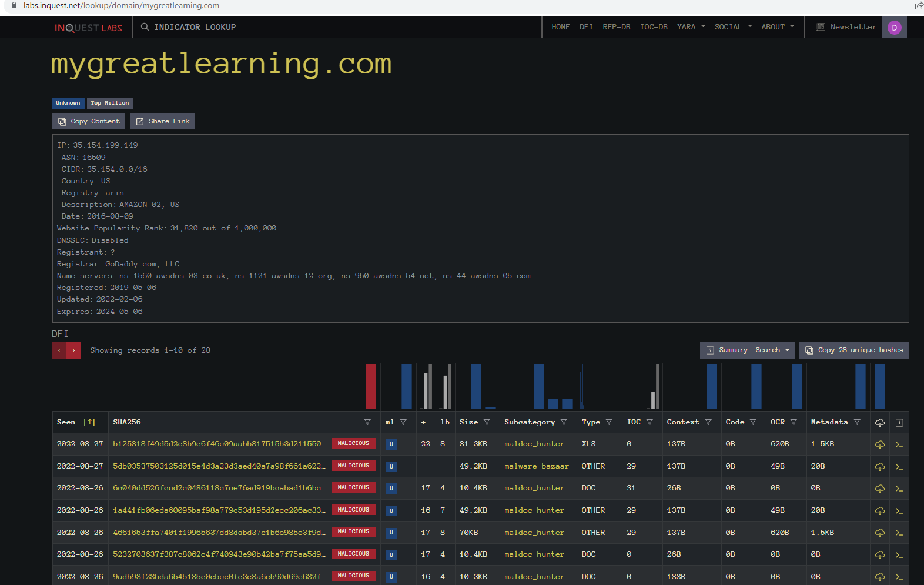The height and width of the screenshot is (585, 924).
Task: Click the MALICIOUS badge for hash 5232703637f3
Action: point(354,554)
